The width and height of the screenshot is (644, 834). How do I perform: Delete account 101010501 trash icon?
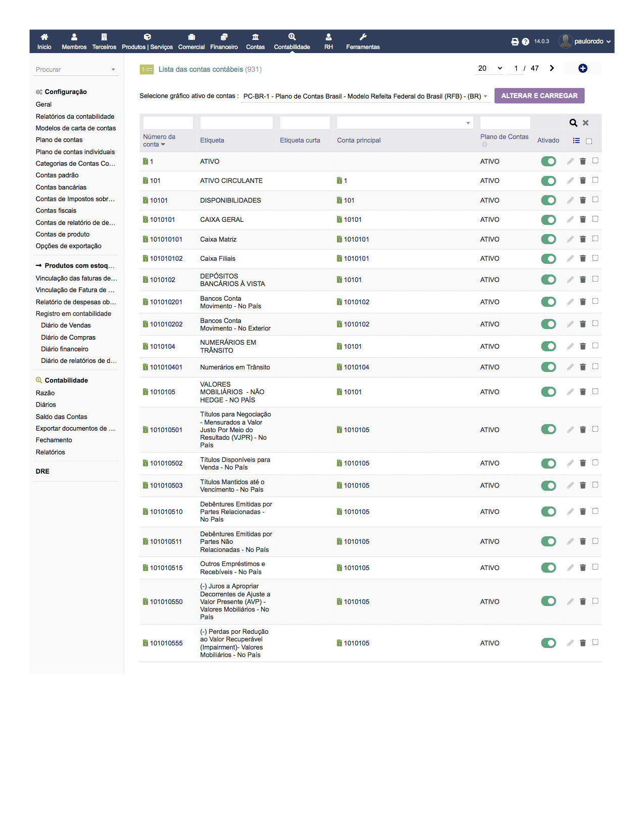click(x=582, y=430)
